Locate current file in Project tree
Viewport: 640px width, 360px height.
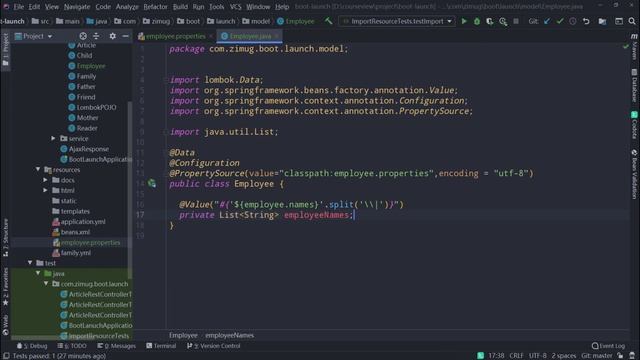tap(83, 36)
